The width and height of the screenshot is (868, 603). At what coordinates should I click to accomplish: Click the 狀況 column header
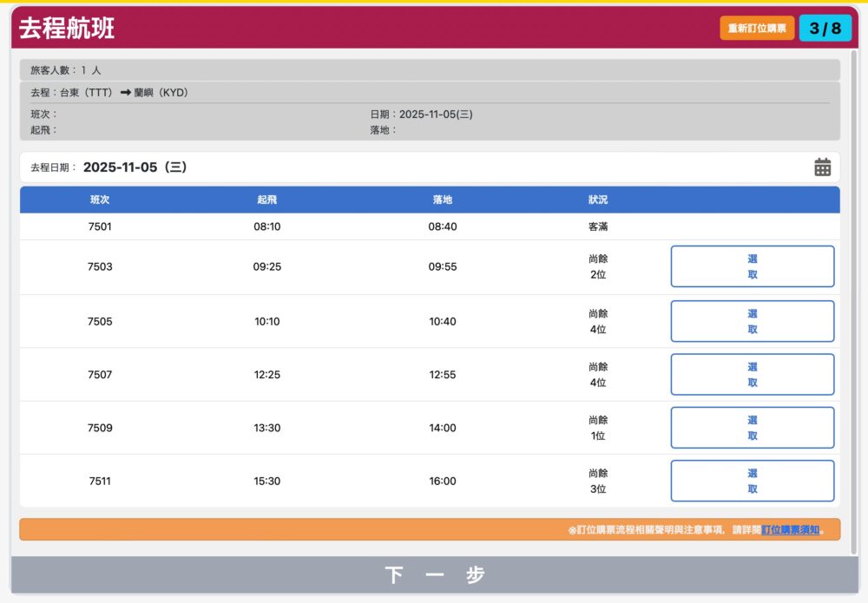597,200
